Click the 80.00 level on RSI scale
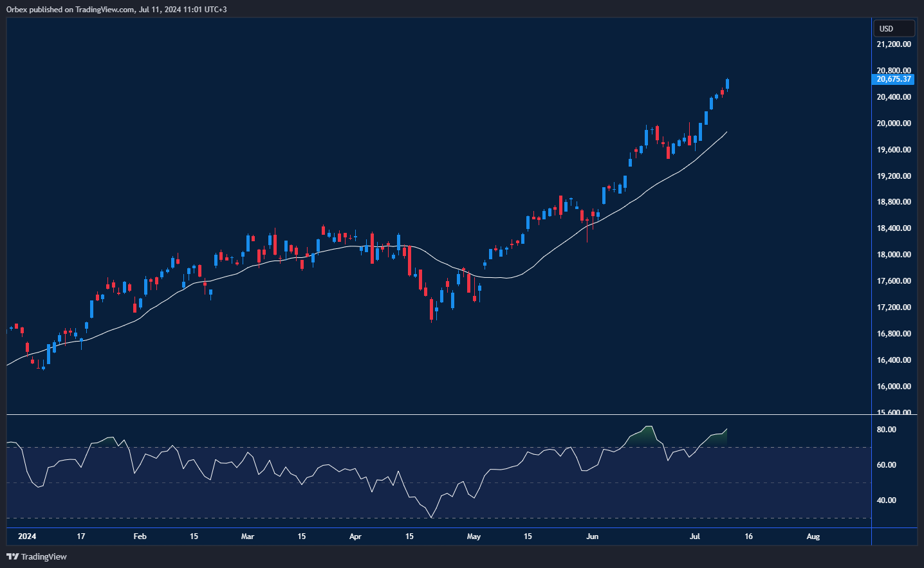This screenshot has width=924, height=568. coord(886,430)
